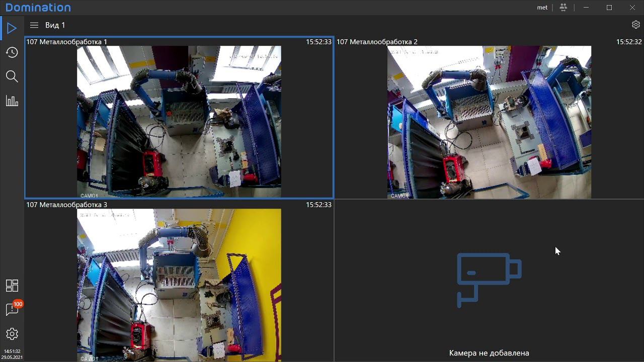Close the Domination window
Viewport: 644px width, 362px height.
click(632, 8)
